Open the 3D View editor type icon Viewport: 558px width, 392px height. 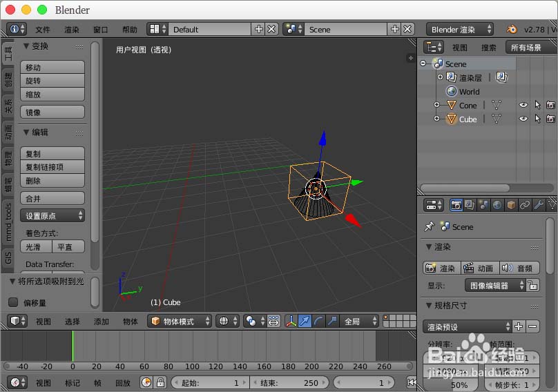click(17, 321)
